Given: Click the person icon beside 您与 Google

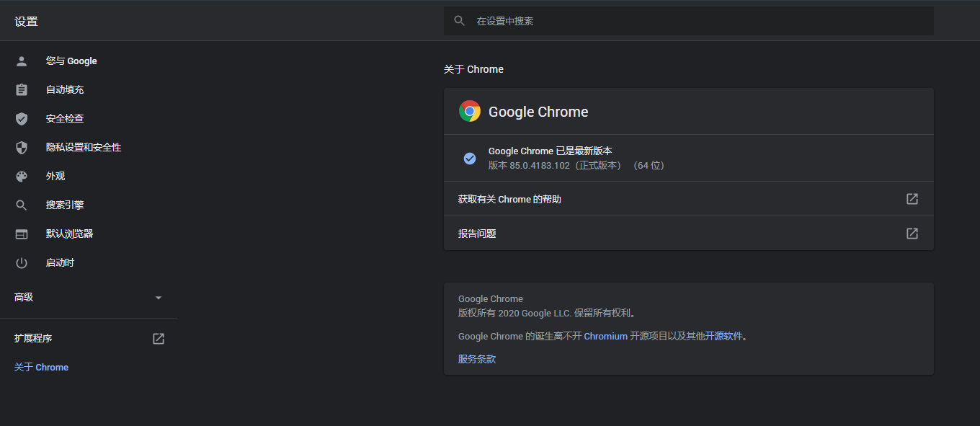Looking at the screenshot, I should tap(22, 61).
